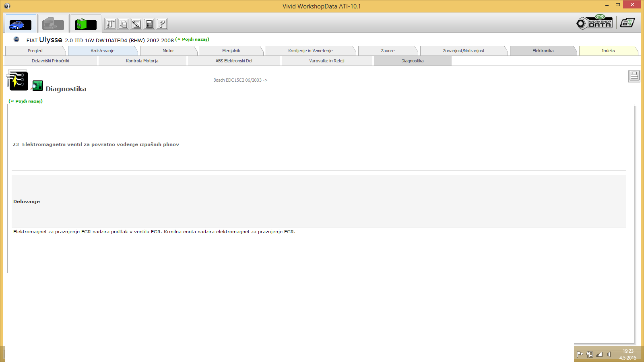Open the notepad with pen toolbar icon

[136, 24]
